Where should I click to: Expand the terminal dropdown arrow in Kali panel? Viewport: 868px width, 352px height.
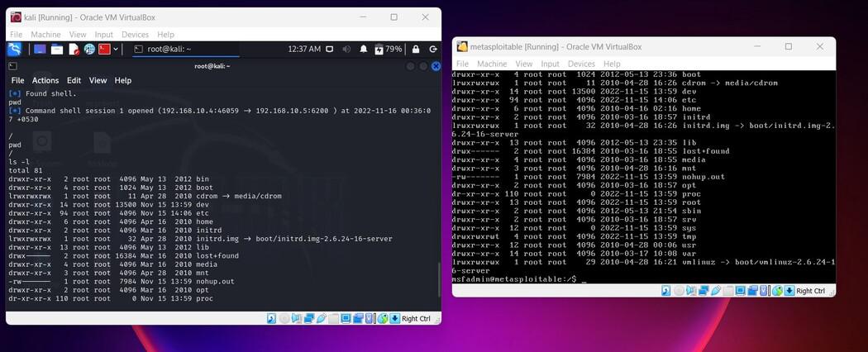(116, 50)
